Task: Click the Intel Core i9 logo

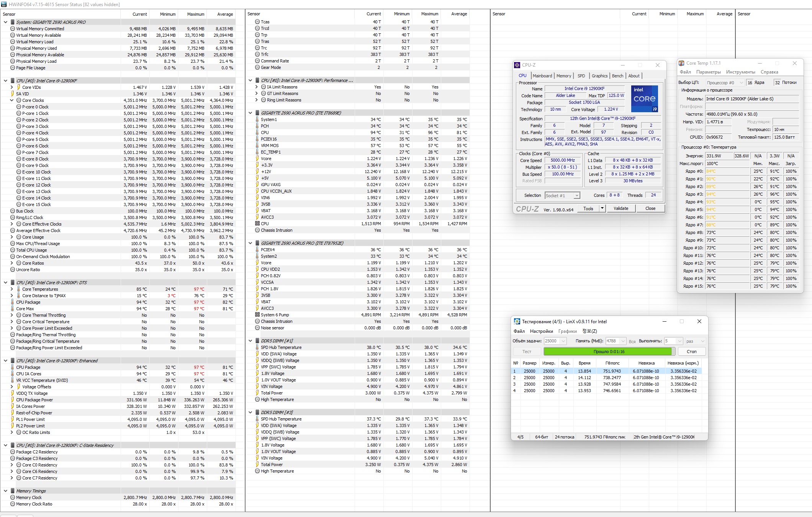Action: point(644,99)
